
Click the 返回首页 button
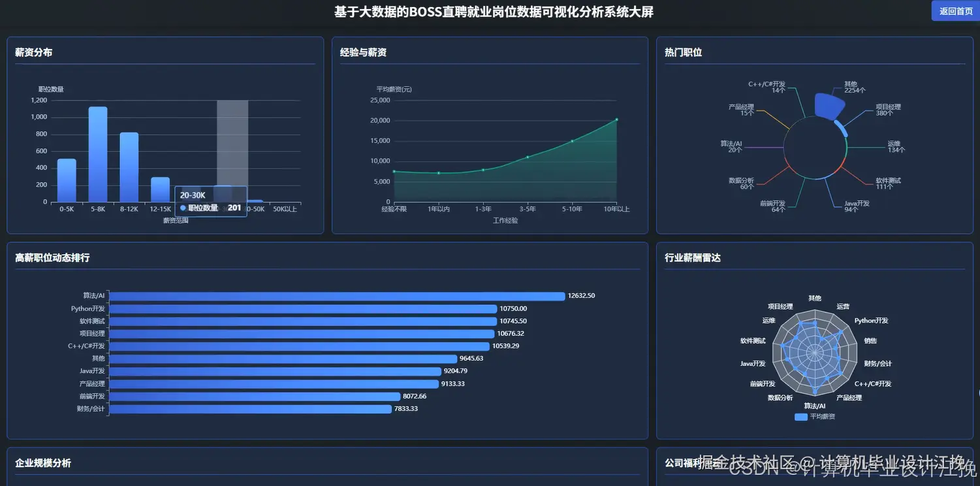click(955, 11)
